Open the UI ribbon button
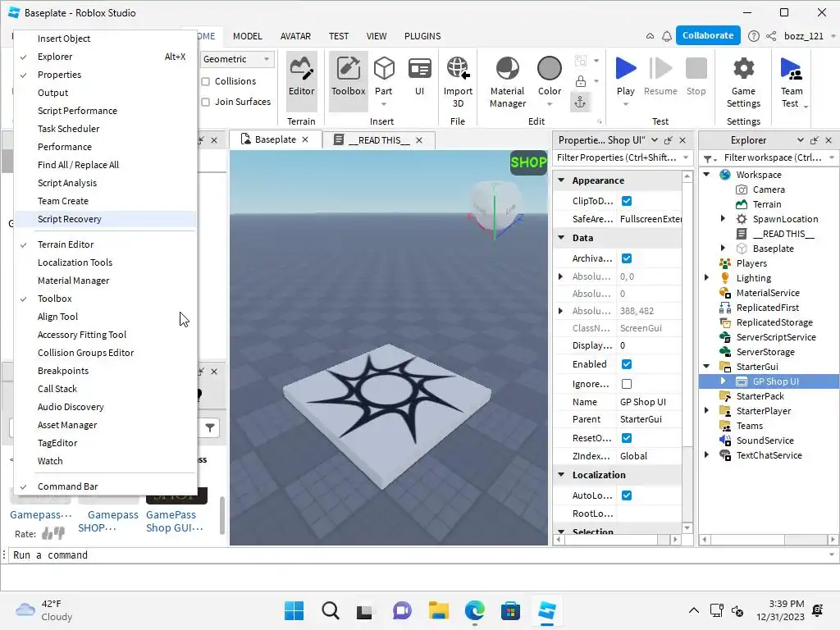This screenshot has width=840, height=630. click(419, 76)
